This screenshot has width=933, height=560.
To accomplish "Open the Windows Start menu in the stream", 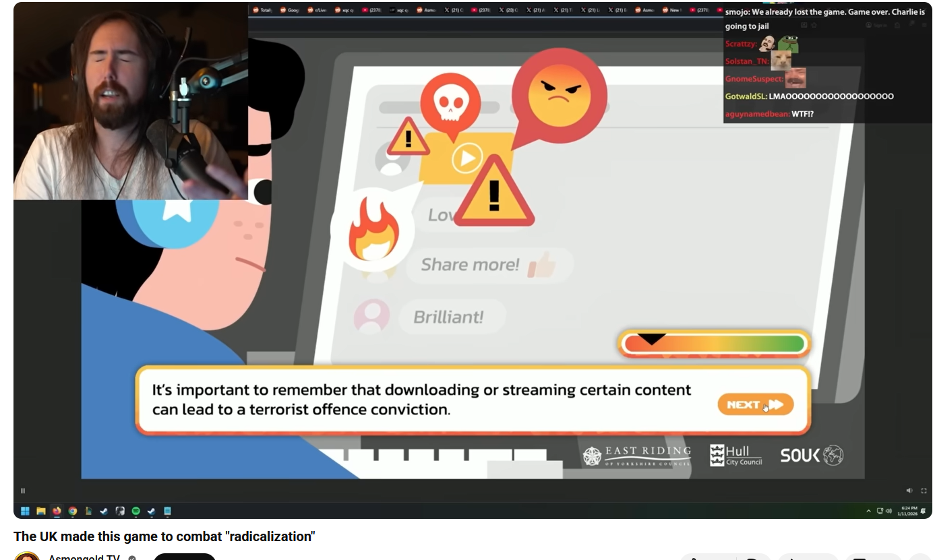I will [25, 511].
